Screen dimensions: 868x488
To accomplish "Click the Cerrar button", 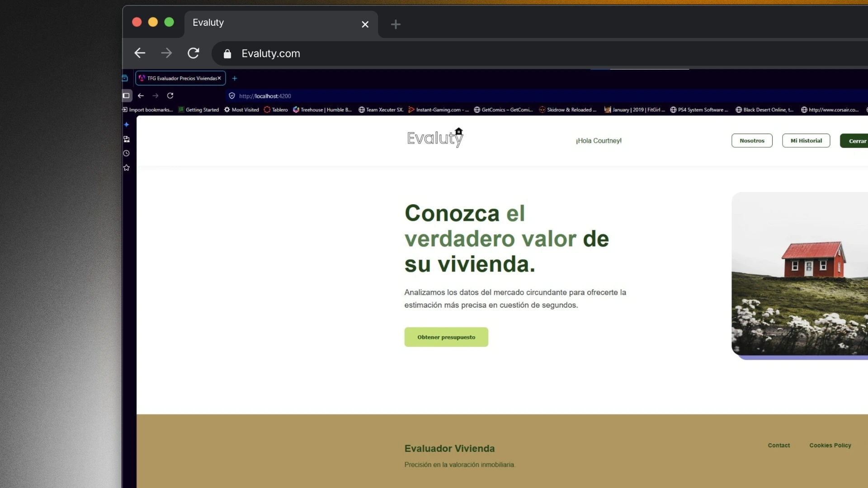I will tap(854, 141).
